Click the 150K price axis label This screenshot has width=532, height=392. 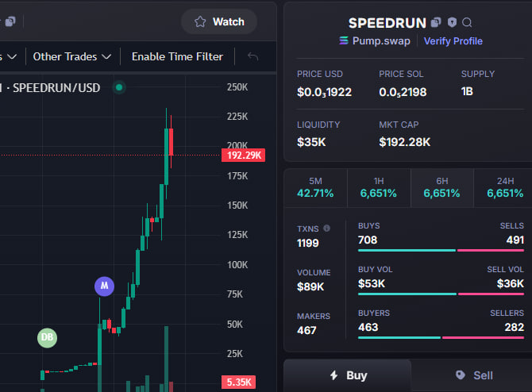click(x=237, y=206)
